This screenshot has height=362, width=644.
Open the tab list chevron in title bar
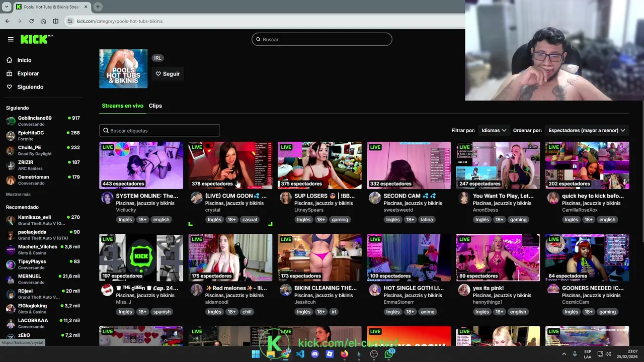(6, 7)
